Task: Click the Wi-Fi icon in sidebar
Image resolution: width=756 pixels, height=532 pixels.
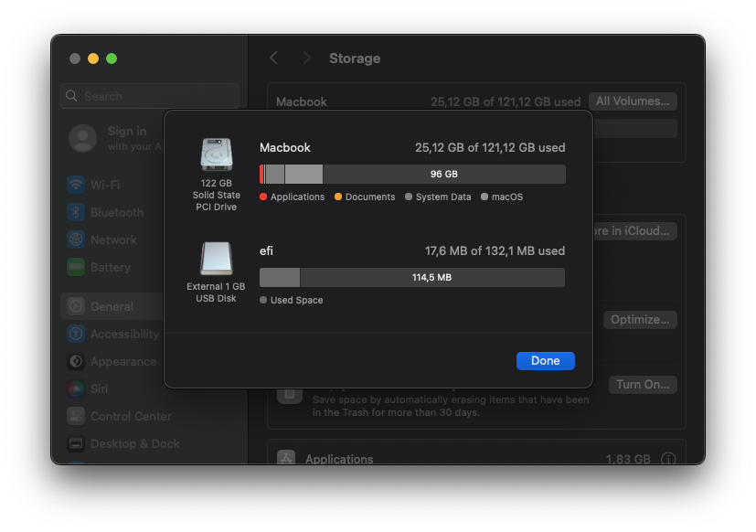Action: tap(76, 185)
